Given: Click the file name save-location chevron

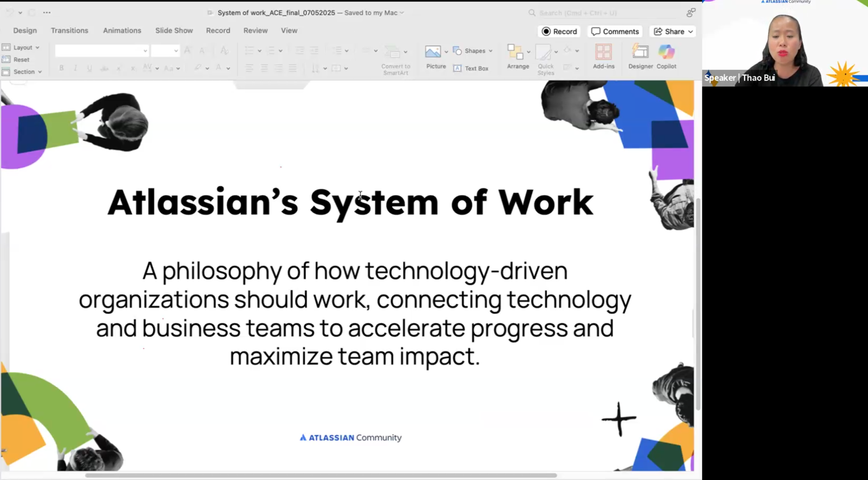Looking at the screenshot, I should [x=402, y=13].
